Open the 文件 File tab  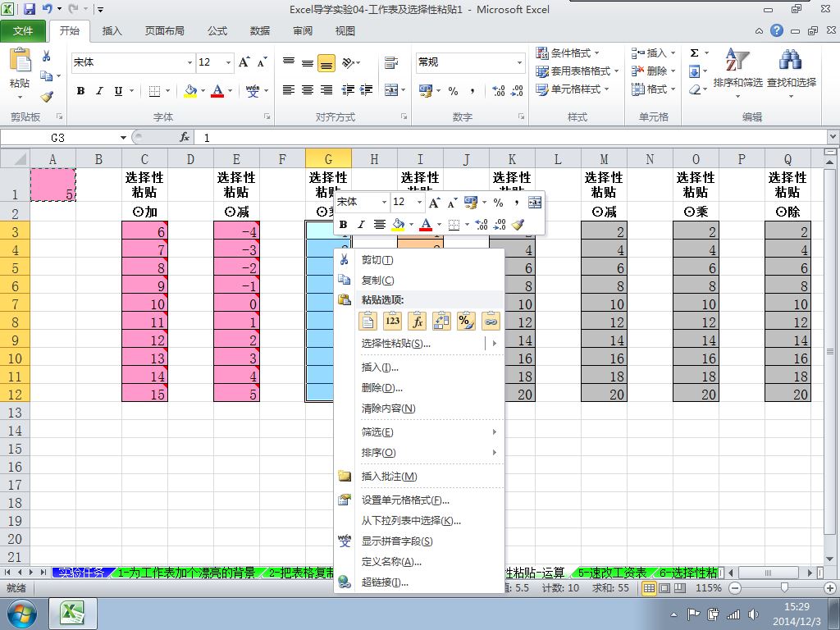coord(22,31)
